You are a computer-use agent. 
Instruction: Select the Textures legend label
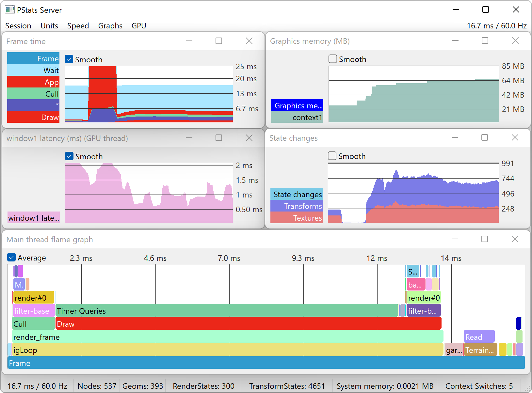pos(297,218)
